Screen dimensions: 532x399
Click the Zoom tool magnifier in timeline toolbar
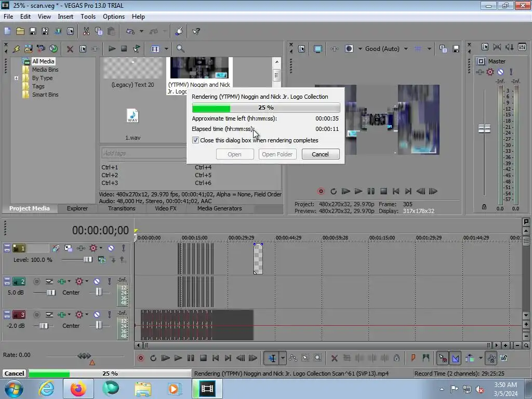pyautogui.click(x=317, y=358)
